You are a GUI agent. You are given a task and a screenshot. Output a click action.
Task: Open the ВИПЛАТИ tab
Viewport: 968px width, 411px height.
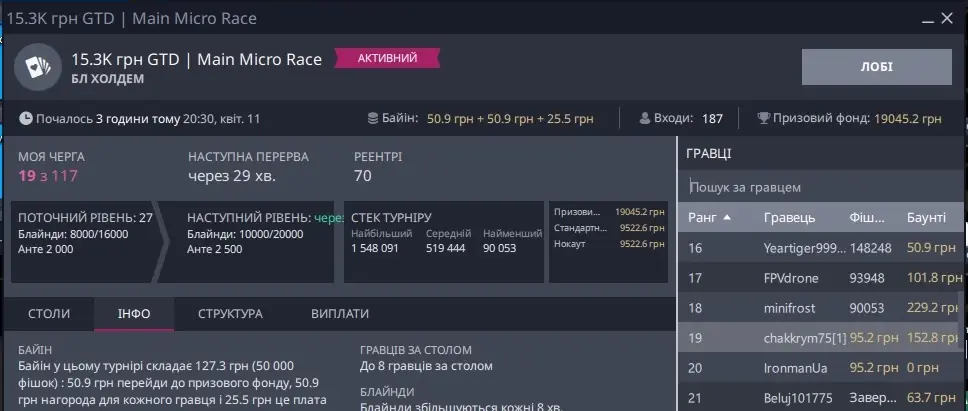coord(340,313)
